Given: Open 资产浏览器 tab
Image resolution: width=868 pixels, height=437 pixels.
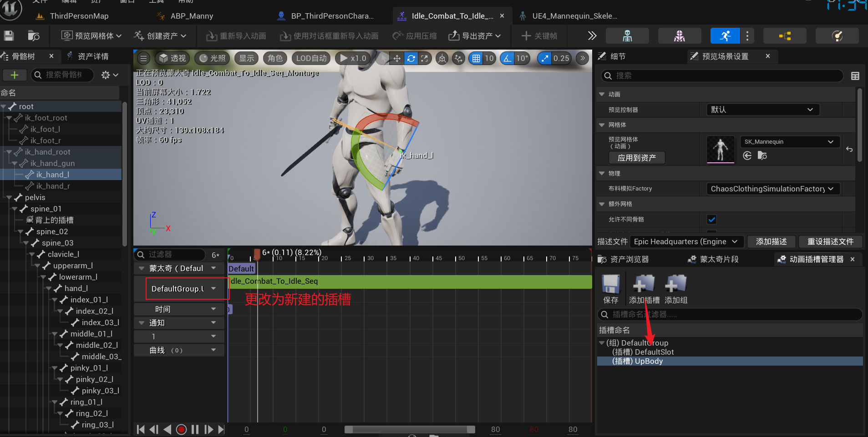Looking at the screenshot, I should tap(629, 259).
